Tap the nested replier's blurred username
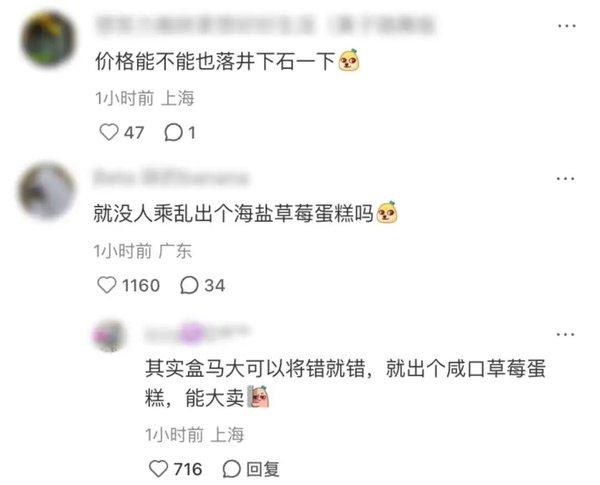The image size is (600, 485). 196,333
